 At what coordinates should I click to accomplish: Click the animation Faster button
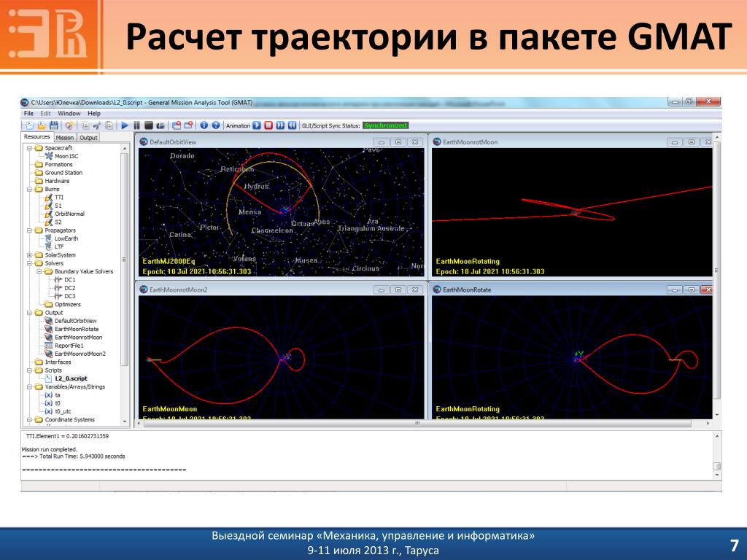[280, 125]
